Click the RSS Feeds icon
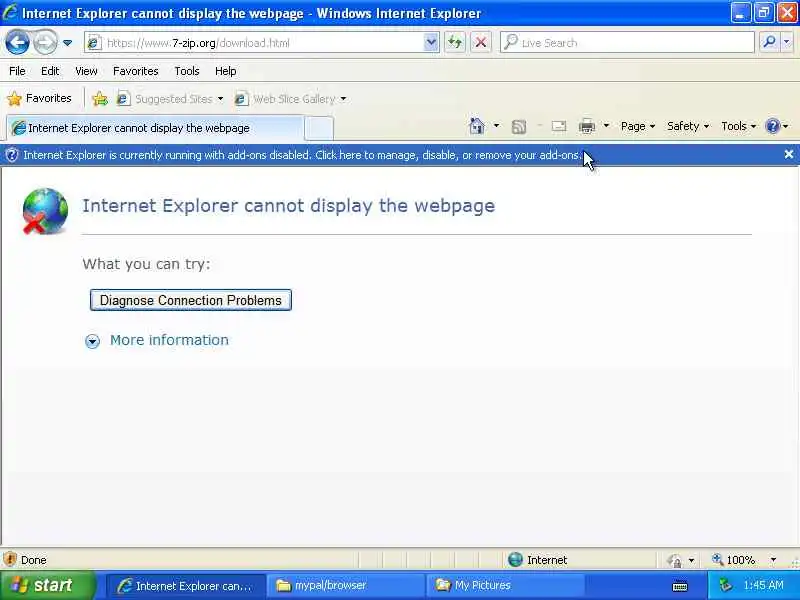 pos(518,127)
